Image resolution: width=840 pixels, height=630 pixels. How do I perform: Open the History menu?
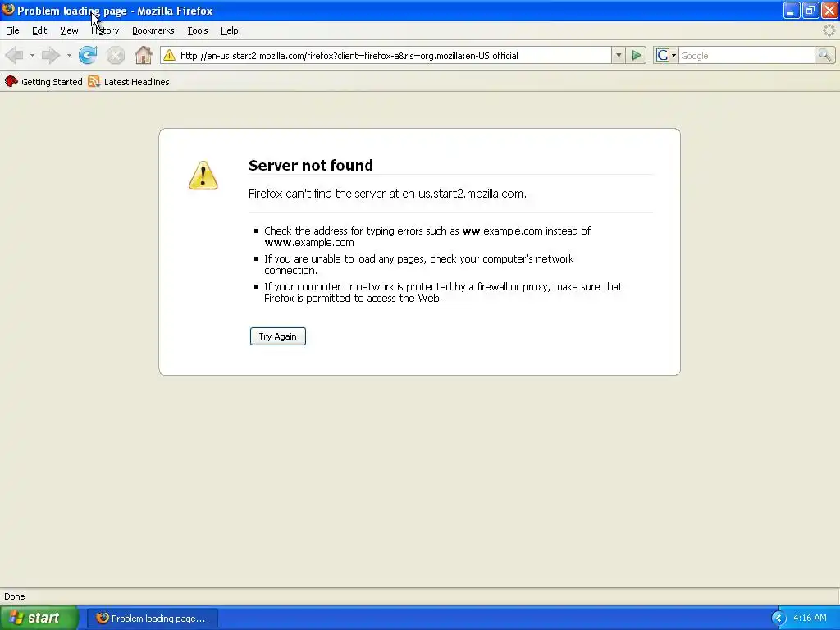105,30
